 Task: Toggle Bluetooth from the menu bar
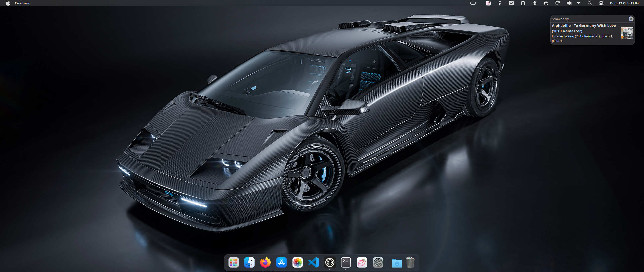(x=534, y=3)
